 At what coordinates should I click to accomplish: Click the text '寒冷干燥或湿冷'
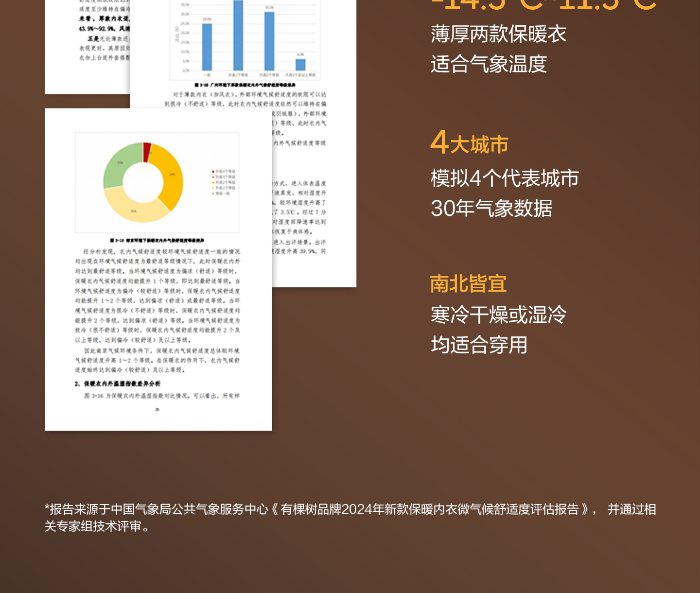pos(498,315)
